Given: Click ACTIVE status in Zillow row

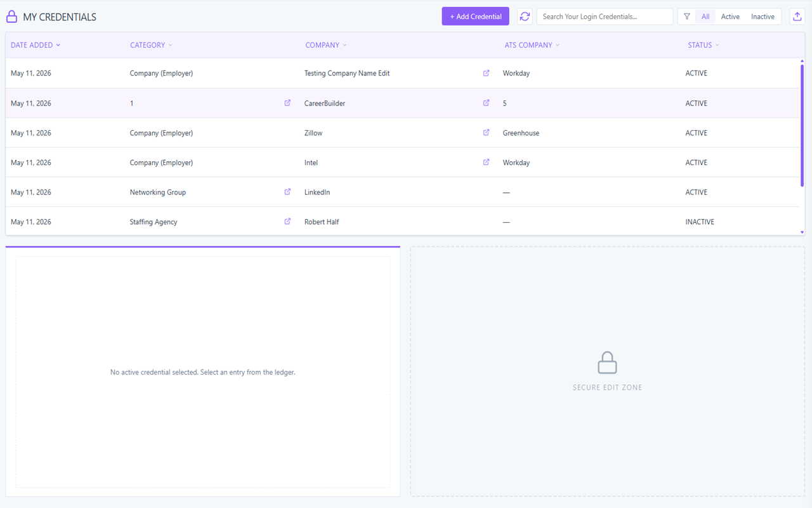Looking at the screenshot, I should [x=696, y=133].
